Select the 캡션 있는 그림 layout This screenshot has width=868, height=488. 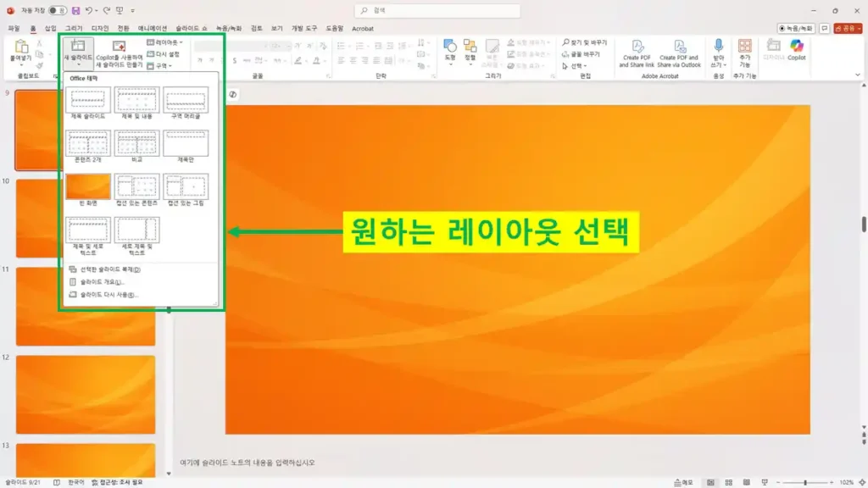186,190
